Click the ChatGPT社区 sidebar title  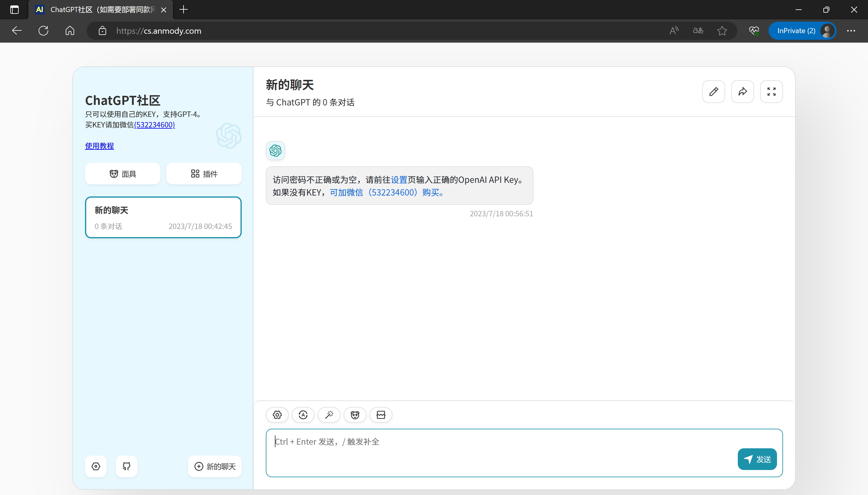(123, 100)
